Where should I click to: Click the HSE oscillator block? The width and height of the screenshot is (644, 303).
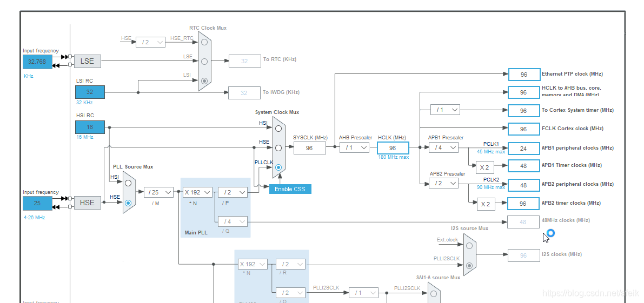[87, 203]
